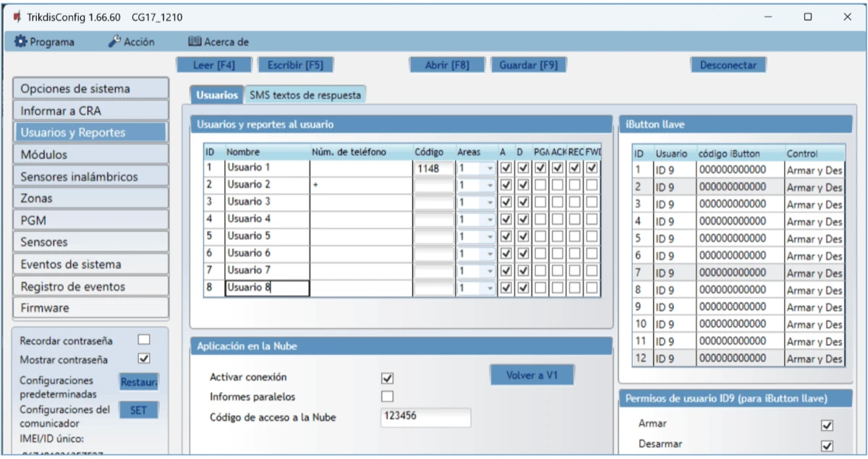
Task: Click the Código de acceso a la Nube field
Action: [425, 418]
